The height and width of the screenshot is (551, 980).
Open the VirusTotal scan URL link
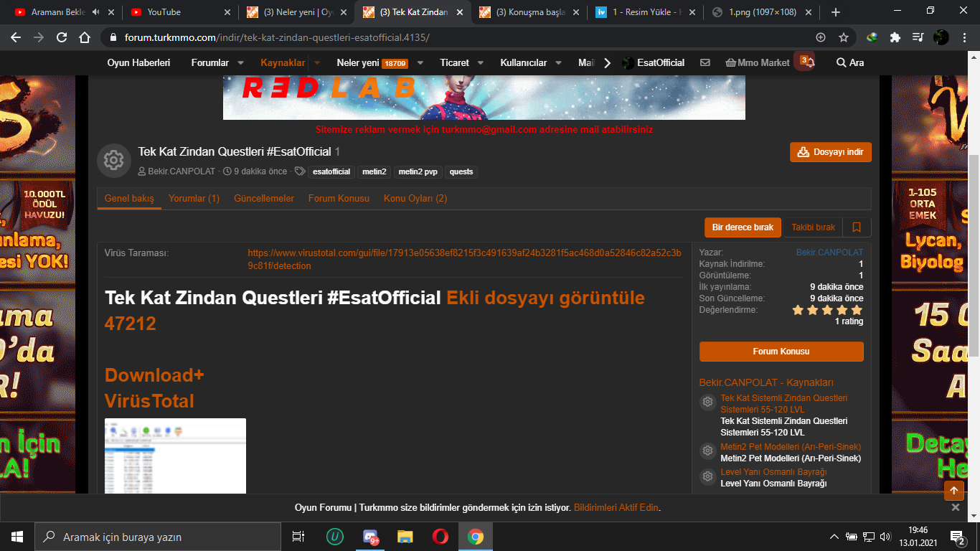[x=464, y=259]
